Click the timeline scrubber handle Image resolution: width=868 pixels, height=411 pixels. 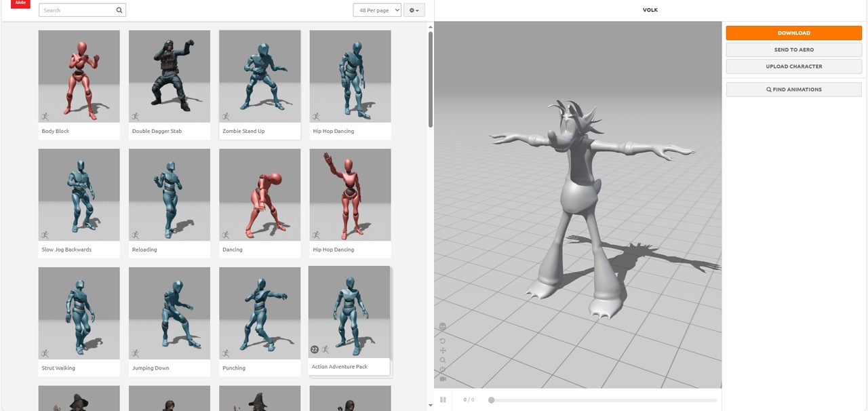point(491,400)
